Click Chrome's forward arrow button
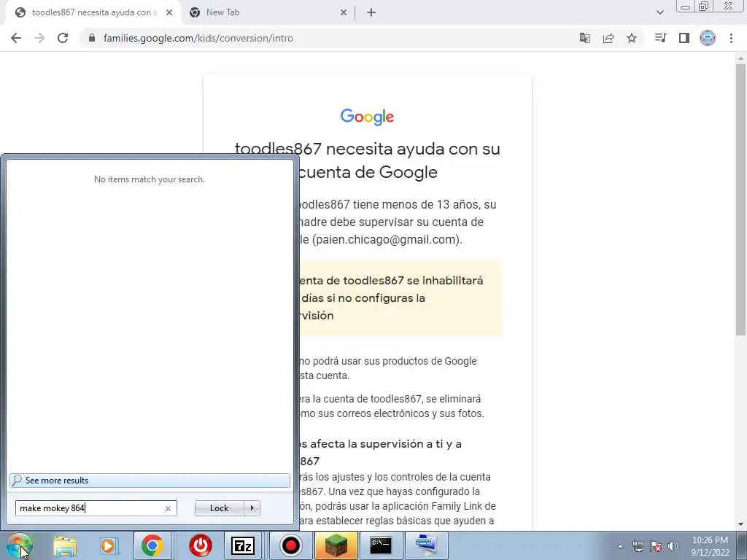 (x=39, y=38)
